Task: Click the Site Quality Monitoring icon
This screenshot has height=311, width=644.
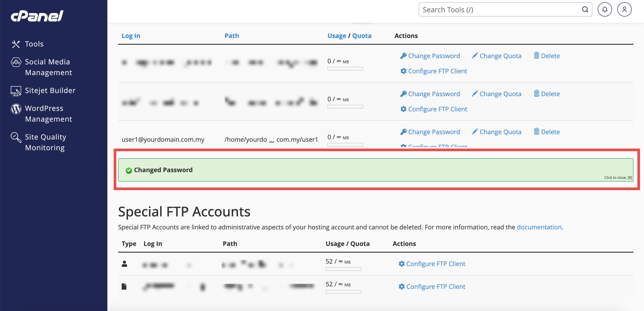Action: 16,137
